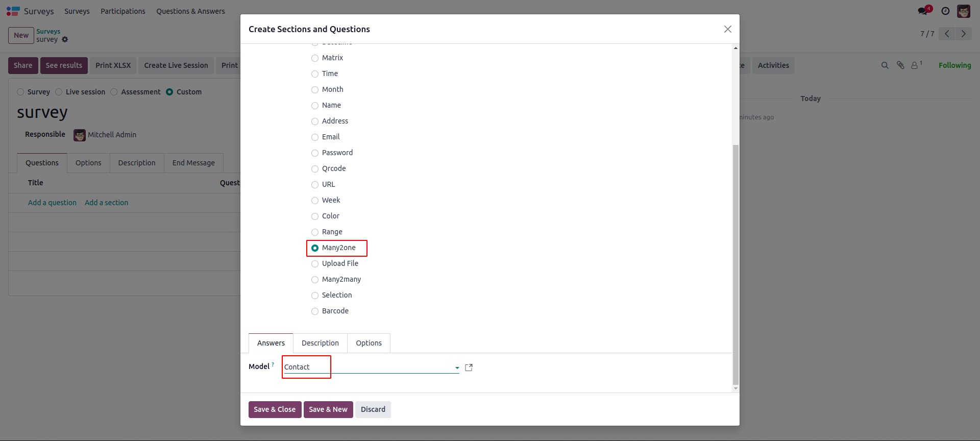The image size is (980, 441).
Task: Go to the previous record arrow
Action: pos(947,34)
